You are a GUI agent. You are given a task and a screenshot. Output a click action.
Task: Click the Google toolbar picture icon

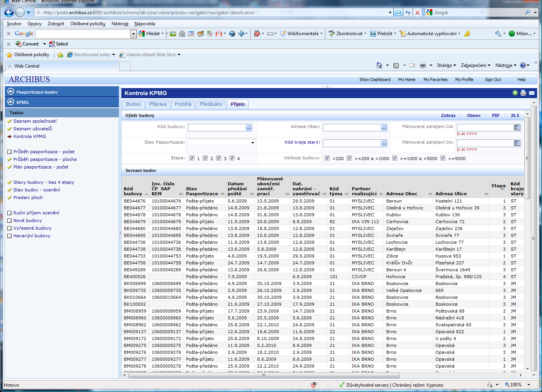(x=173, y=34)
